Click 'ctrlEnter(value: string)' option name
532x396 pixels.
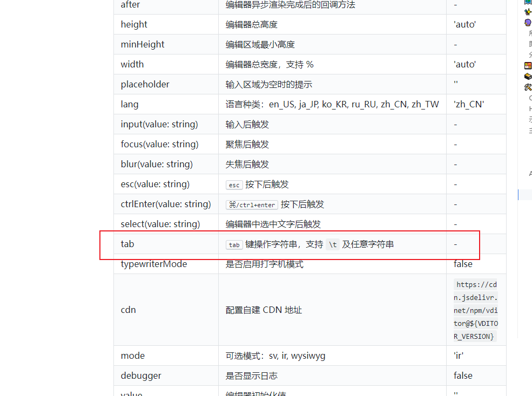pos(166,204)
